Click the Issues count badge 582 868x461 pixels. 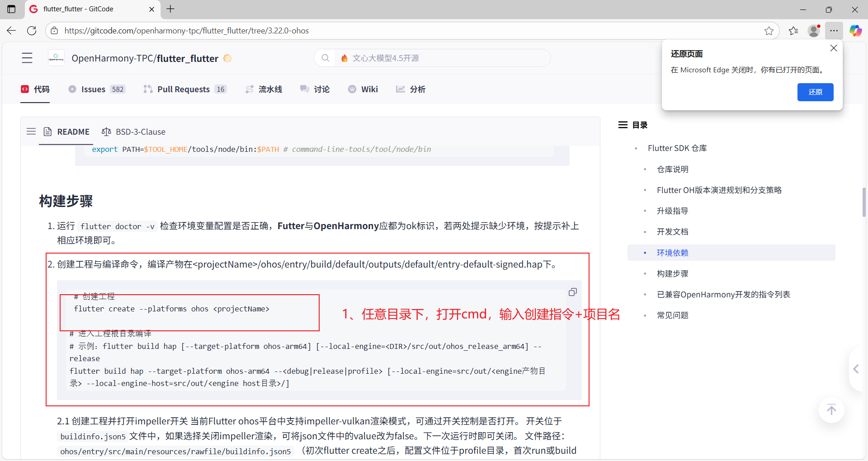click(x=118, y=89)
